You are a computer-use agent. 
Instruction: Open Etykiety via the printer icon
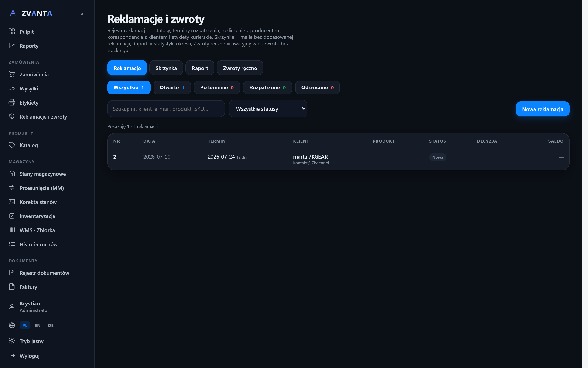point(12,102)
